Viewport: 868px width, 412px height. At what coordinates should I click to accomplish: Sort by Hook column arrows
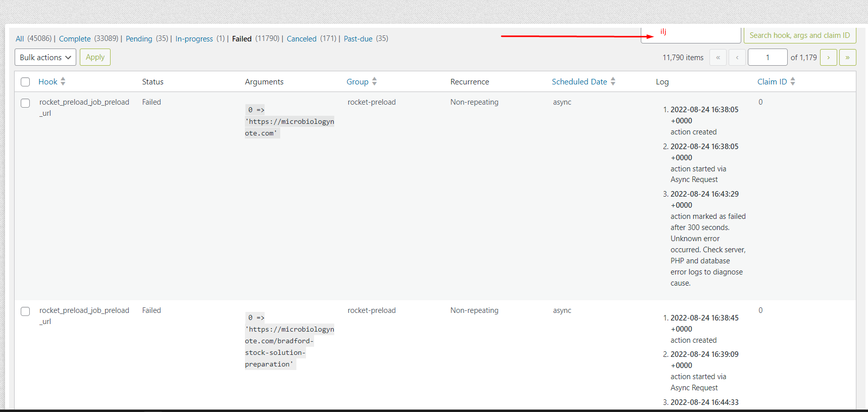[x=63, y=81]
